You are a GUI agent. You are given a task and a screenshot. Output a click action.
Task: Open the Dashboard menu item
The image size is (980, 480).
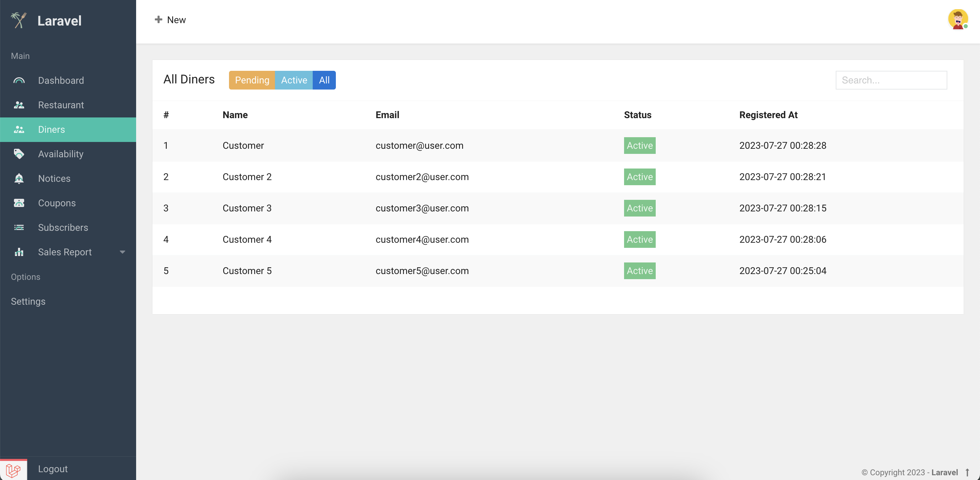(x=61, y=80)
